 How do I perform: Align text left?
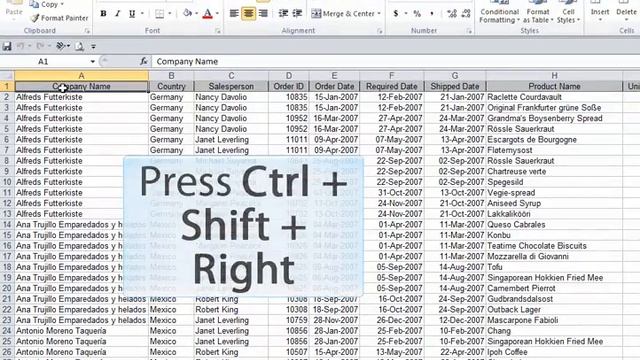click(x=234, y=13)
